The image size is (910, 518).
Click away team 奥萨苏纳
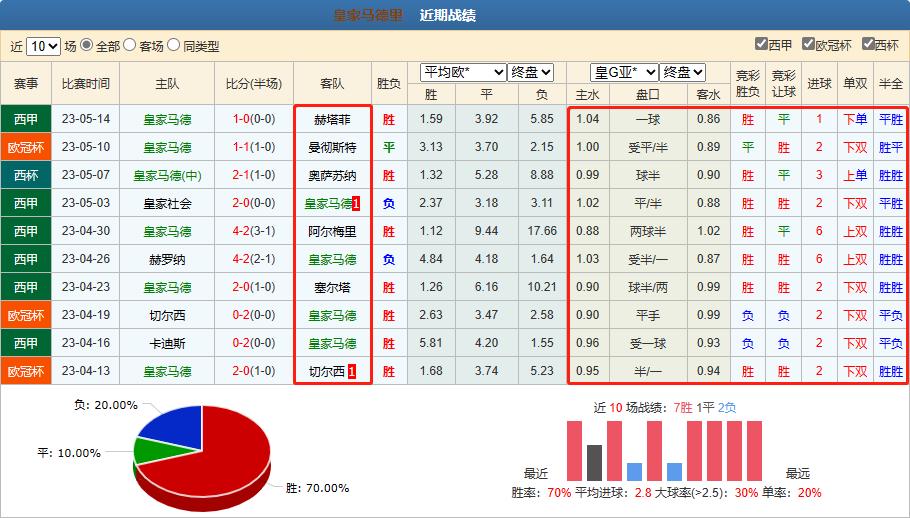333,175
